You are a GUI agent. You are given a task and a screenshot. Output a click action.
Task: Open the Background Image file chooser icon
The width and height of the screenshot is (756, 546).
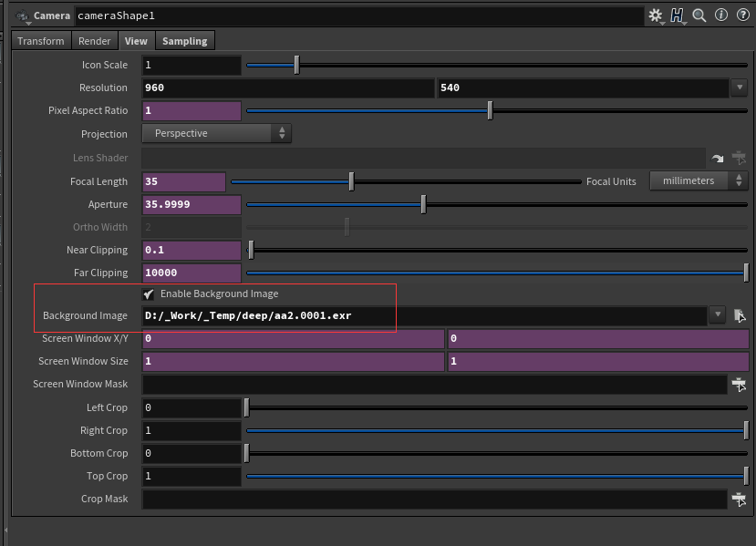click(x=740, y=314)
